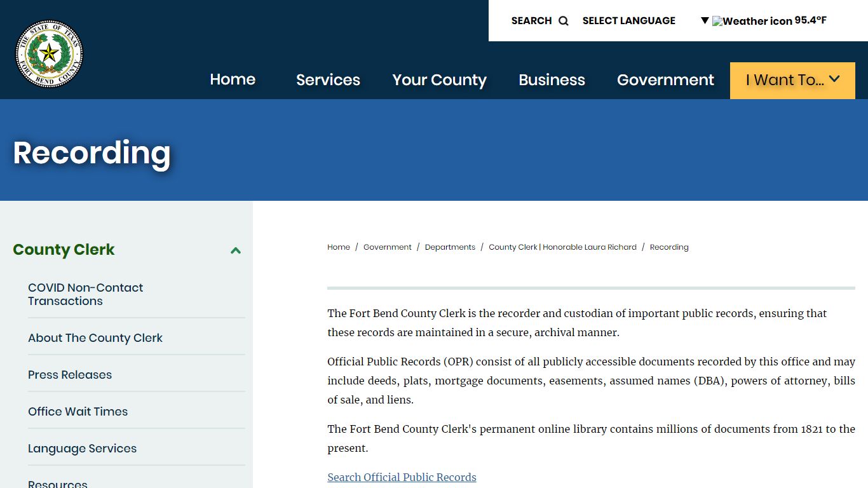Open Resources sidebar link
The image size is (868, 488).
pos(58,484)
